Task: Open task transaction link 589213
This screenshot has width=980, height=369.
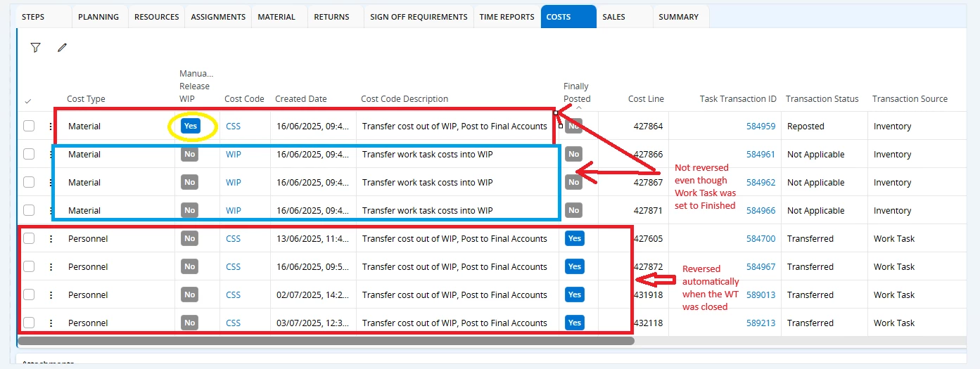Action: click(761, 323)
